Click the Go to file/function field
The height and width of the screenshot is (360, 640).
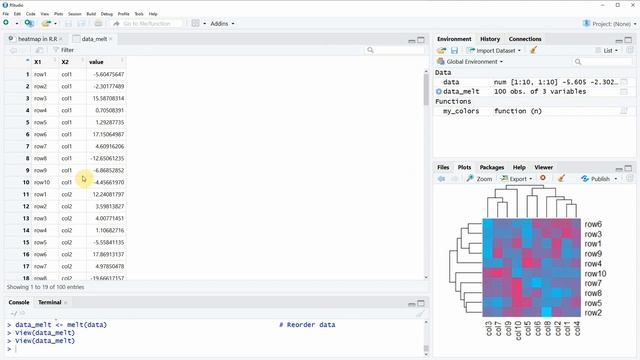(x=147, y=24)
